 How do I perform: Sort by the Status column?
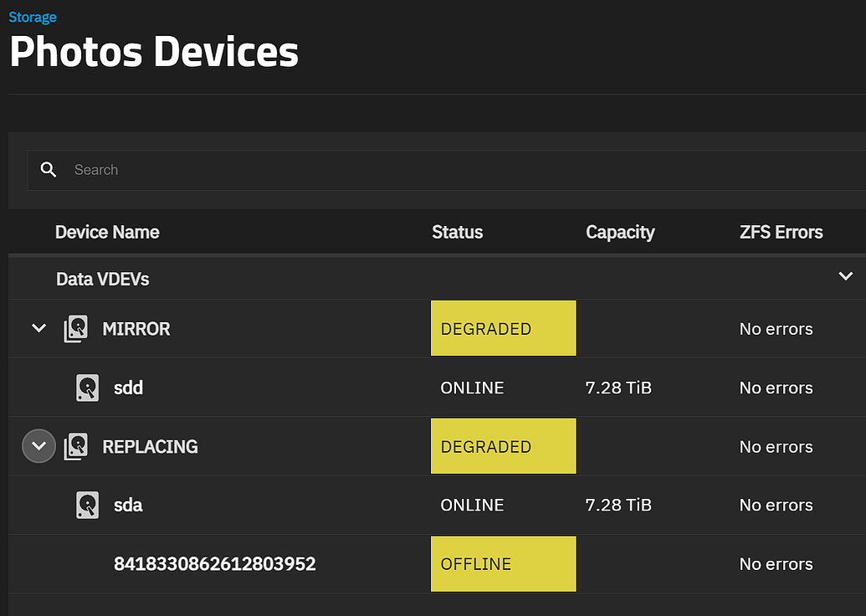coord(457,232)
